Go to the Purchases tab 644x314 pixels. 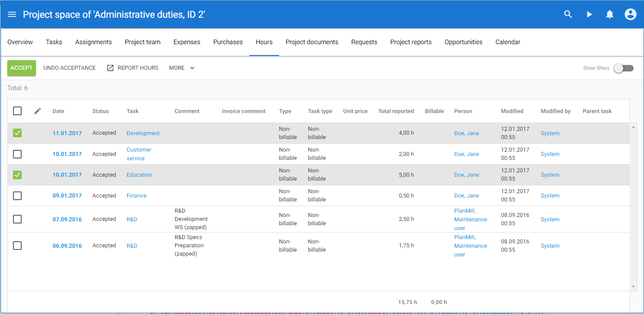(x=228, y=42)
